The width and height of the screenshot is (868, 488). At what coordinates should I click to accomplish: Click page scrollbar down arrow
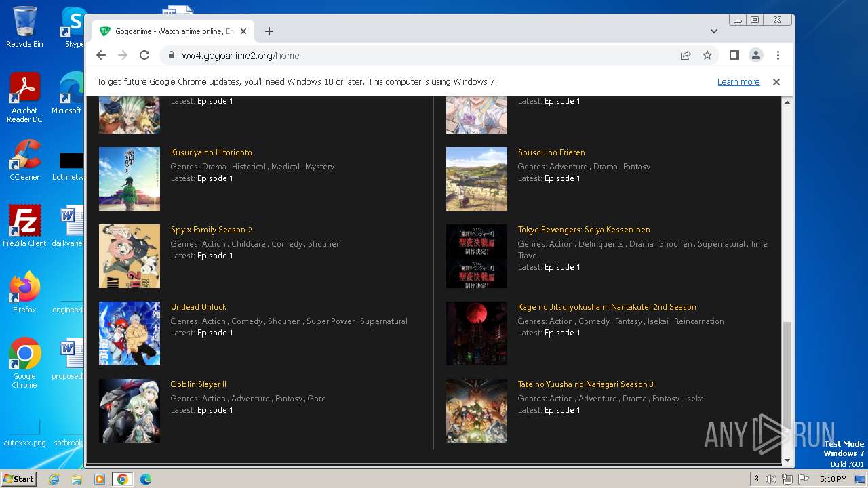pyautogui.click(x=787, y=460)
